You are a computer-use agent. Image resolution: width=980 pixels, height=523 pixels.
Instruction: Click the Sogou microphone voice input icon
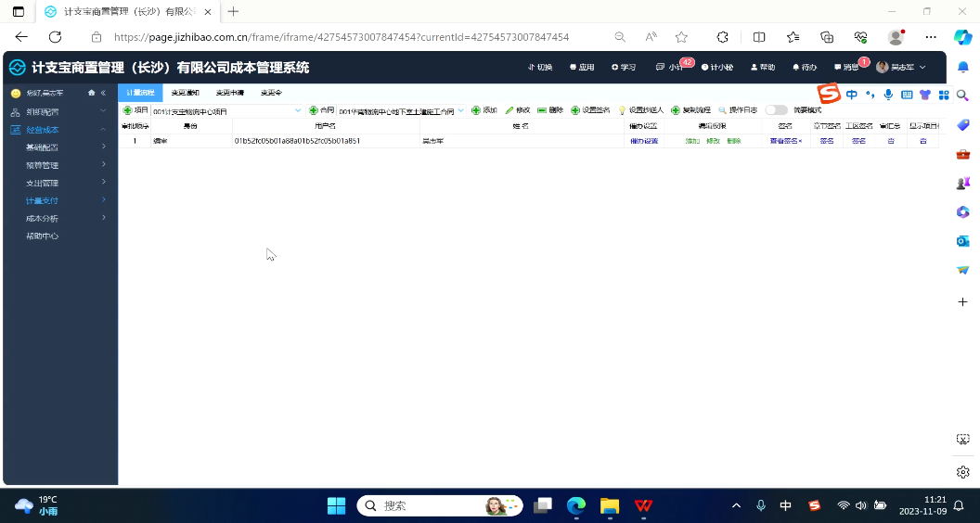click(888, 95)
